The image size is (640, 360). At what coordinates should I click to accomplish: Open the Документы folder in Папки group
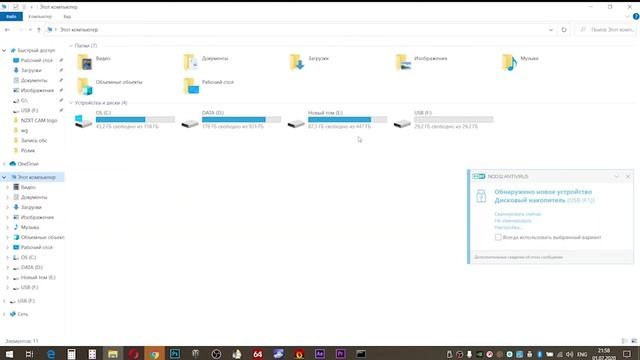point(206,62)
